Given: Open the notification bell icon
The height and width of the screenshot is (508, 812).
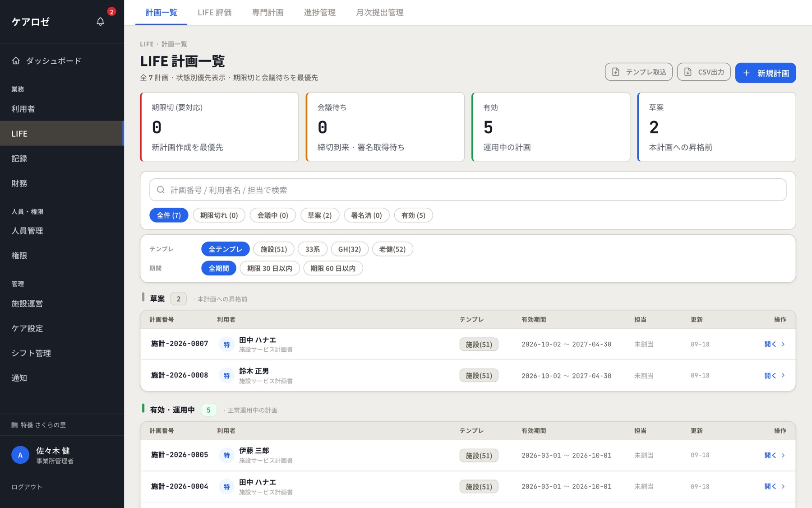Looking at the screenshot, I should [100, 21].
